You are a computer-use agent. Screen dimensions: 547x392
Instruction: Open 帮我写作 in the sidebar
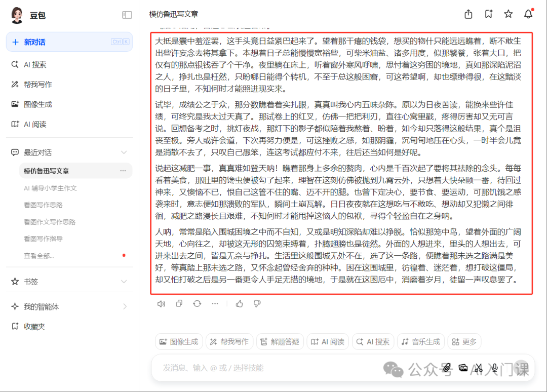[37, 85]
